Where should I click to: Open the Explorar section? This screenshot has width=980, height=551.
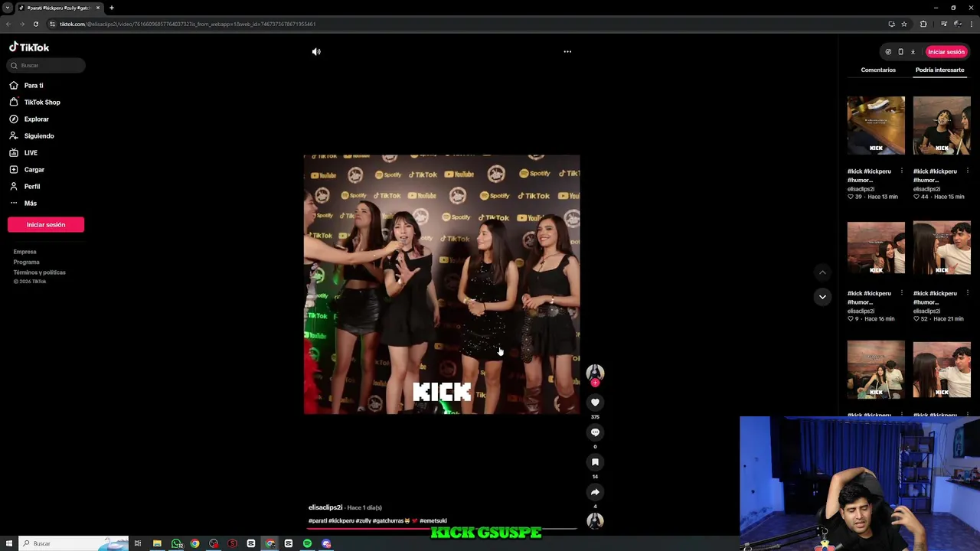[36, 119]
